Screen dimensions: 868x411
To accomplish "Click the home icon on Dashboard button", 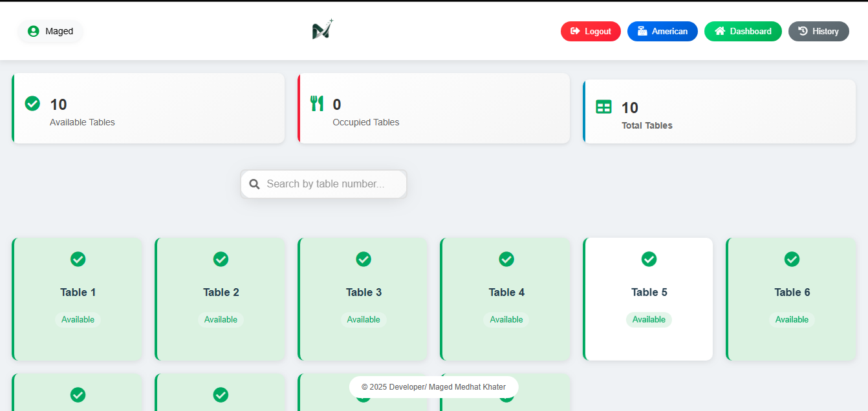I will (x=720, y=31).
